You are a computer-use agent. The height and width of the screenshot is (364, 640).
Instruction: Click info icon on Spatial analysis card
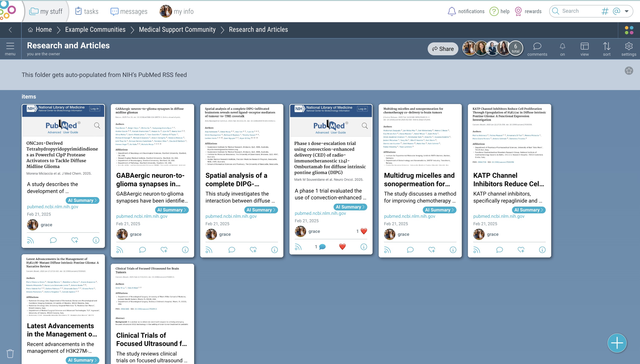274,250
